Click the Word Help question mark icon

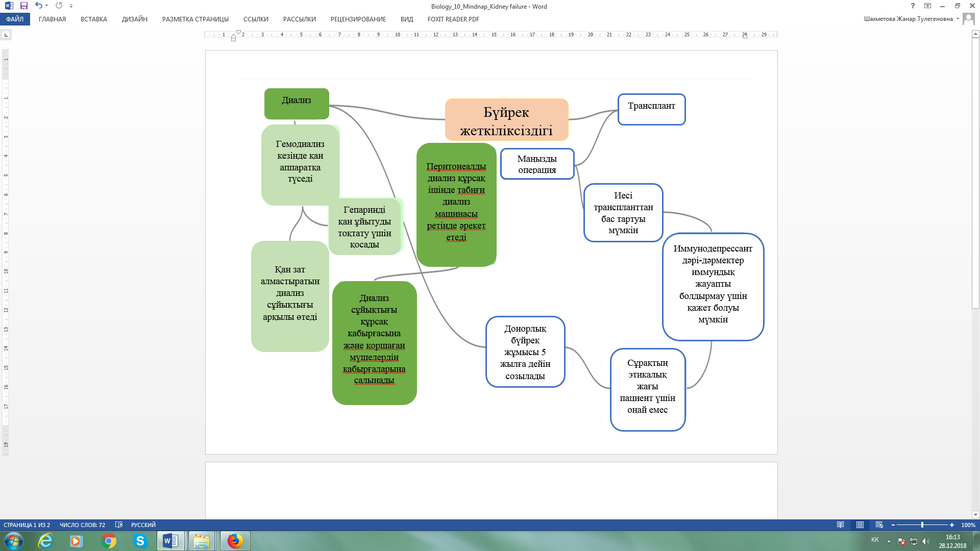(x=913, y=6)
